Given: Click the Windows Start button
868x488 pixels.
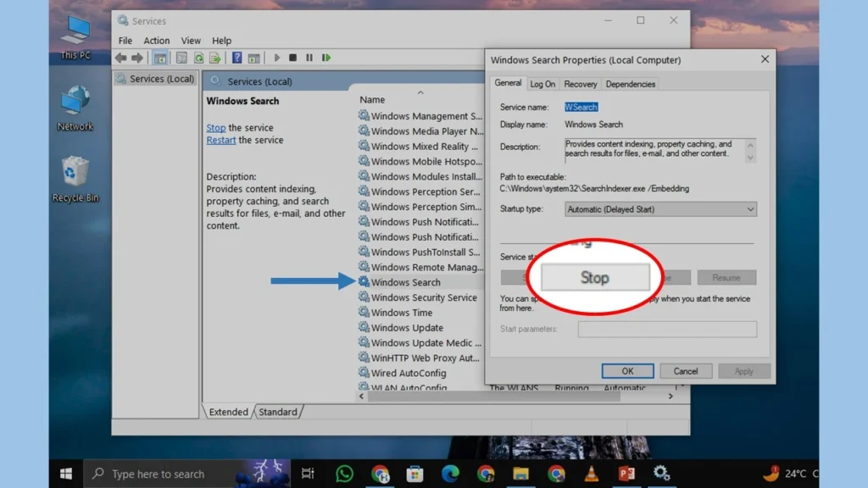Looking at the screenshot, I should coord(66,474).
